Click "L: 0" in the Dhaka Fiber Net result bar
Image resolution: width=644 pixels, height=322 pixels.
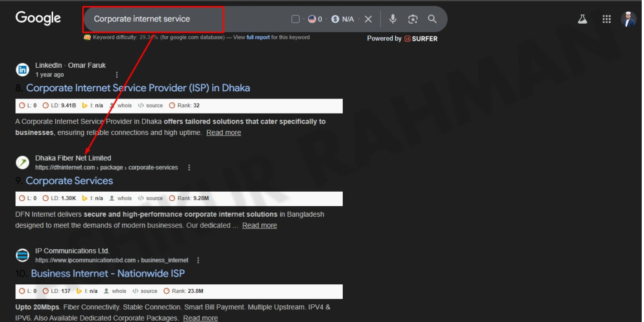(x=28, y=198)
